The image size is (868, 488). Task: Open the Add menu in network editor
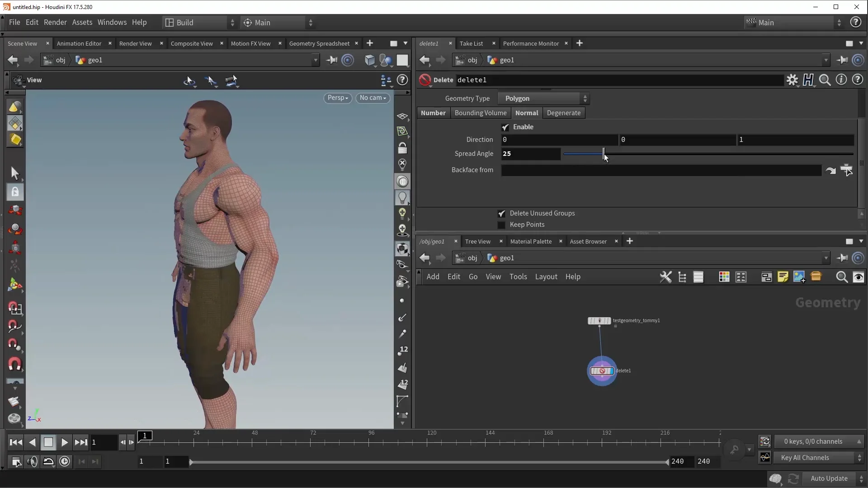click(x=433, y=277)
